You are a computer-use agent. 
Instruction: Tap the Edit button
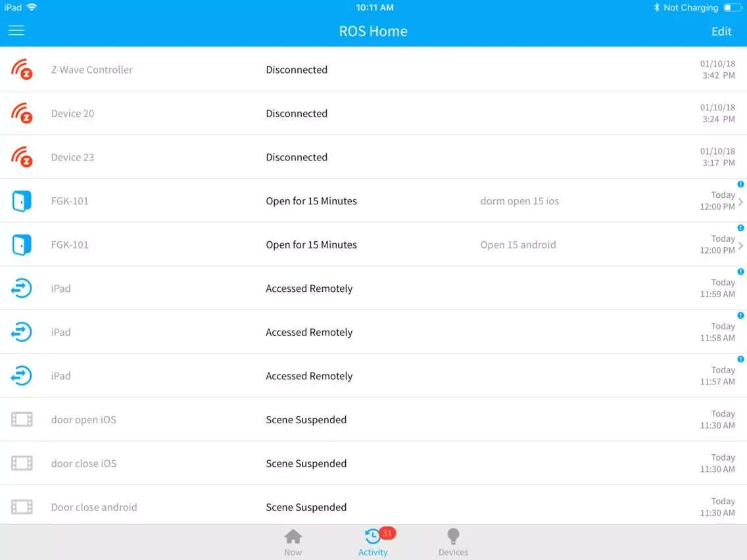pos(721,32)
